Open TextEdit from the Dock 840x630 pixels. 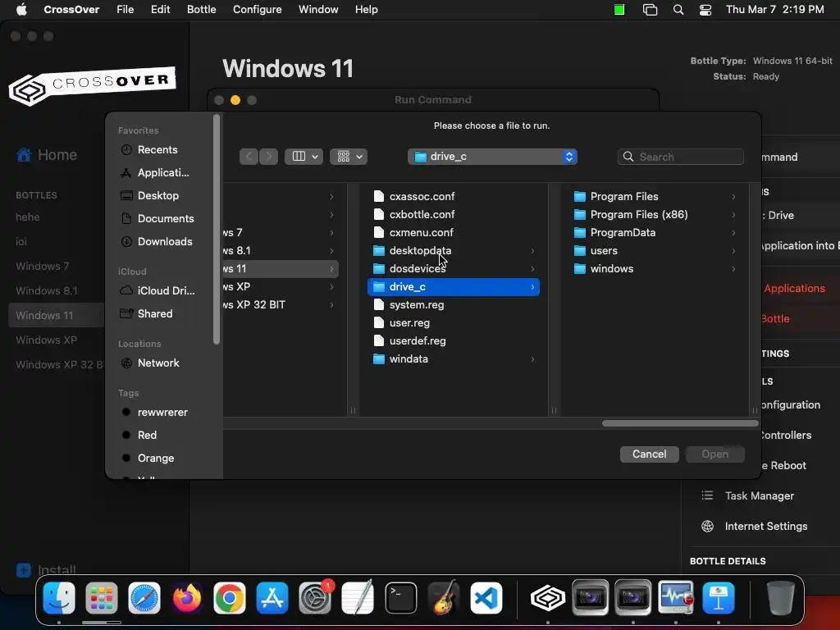click(x=358, y=598)
